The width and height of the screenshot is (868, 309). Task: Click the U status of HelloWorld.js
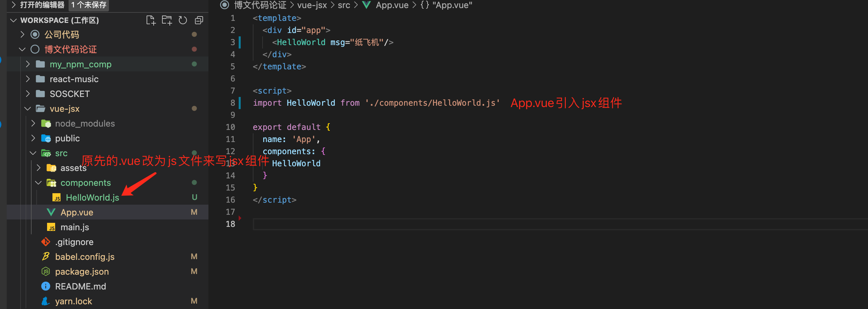[x=194, y=197]
